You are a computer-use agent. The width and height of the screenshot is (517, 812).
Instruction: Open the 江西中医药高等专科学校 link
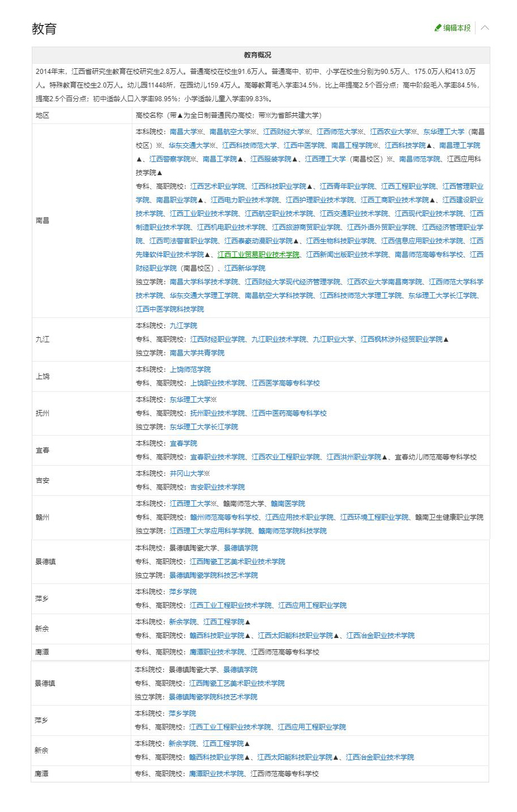289,413
